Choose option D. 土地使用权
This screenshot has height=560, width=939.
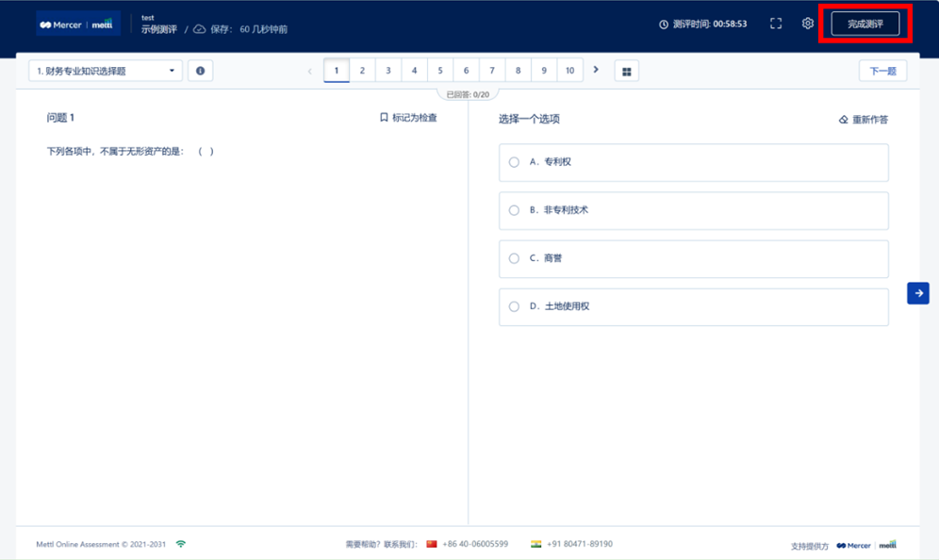pyautogui.click(x=514, y=306)
